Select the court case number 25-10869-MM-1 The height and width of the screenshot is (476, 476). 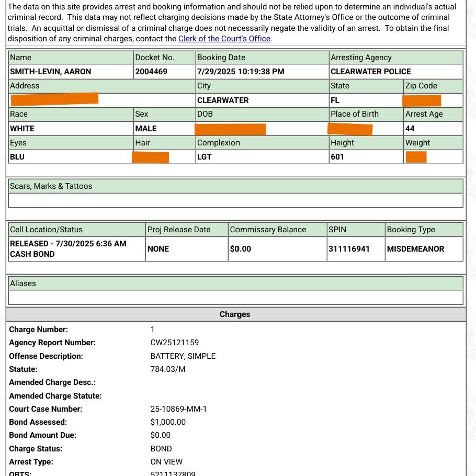(178, 409)
